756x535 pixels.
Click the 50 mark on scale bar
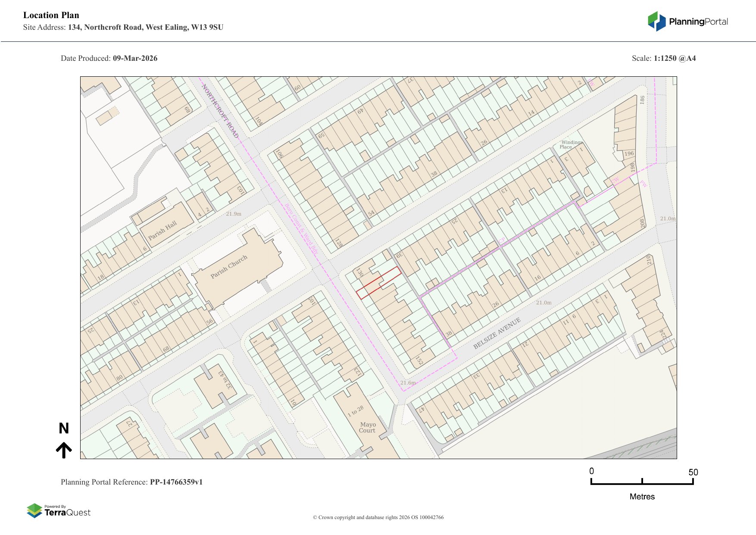(x=693, y=472)
